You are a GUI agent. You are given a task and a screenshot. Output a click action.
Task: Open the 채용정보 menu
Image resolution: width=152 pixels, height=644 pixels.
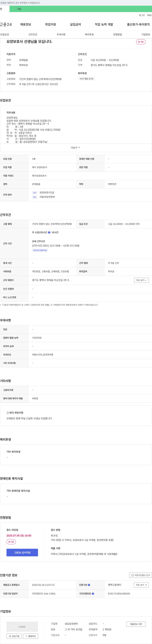point(26,24)
